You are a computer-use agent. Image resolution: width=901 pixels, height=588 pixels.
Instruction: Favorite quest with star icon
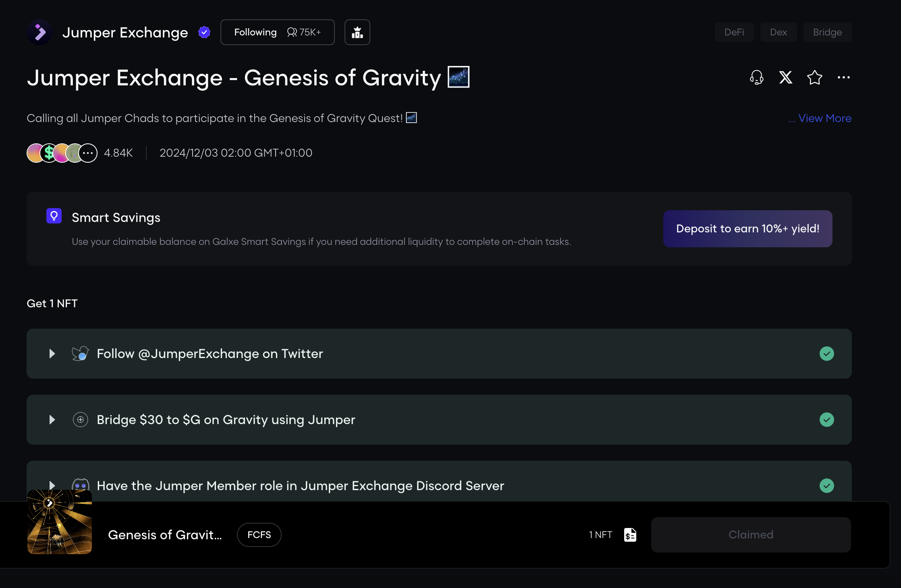point(814,77)
